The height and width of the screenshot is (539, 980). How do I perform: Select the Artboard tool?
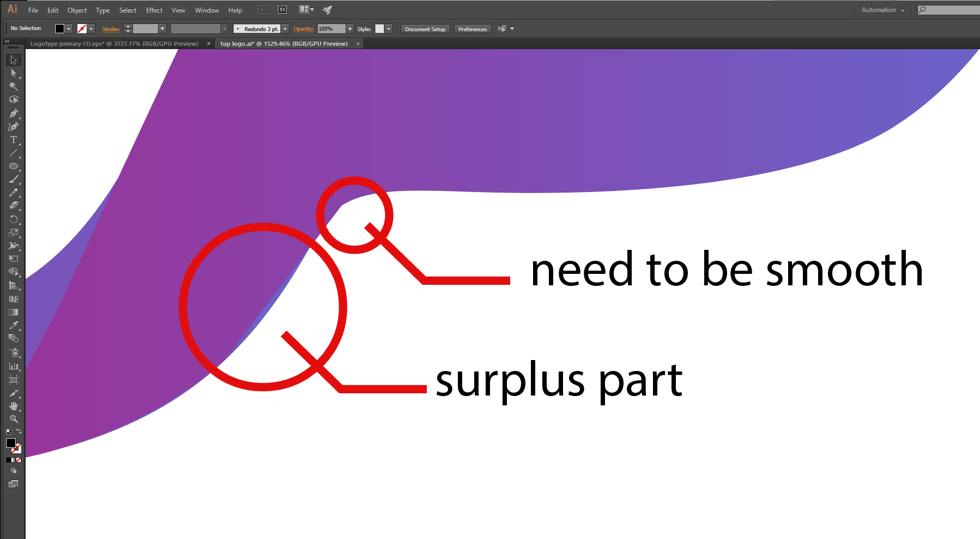coord(14,379)
